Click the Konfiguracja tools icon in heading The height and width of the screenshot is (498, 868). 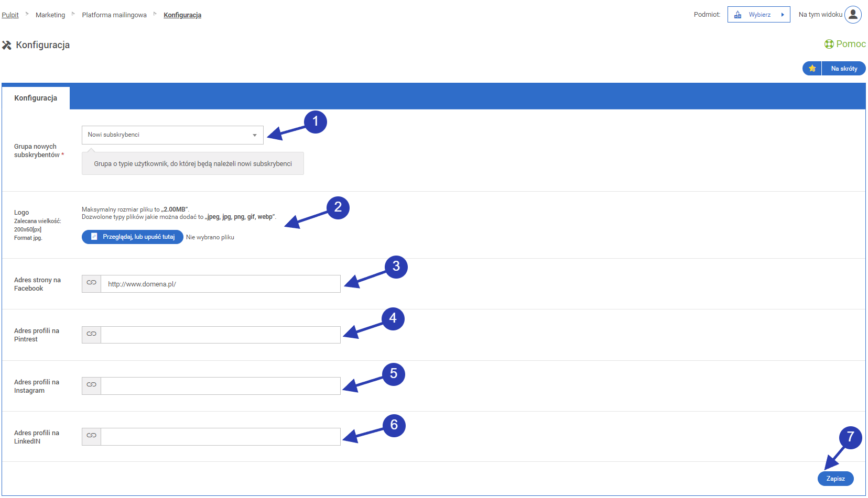click(7, 46)
